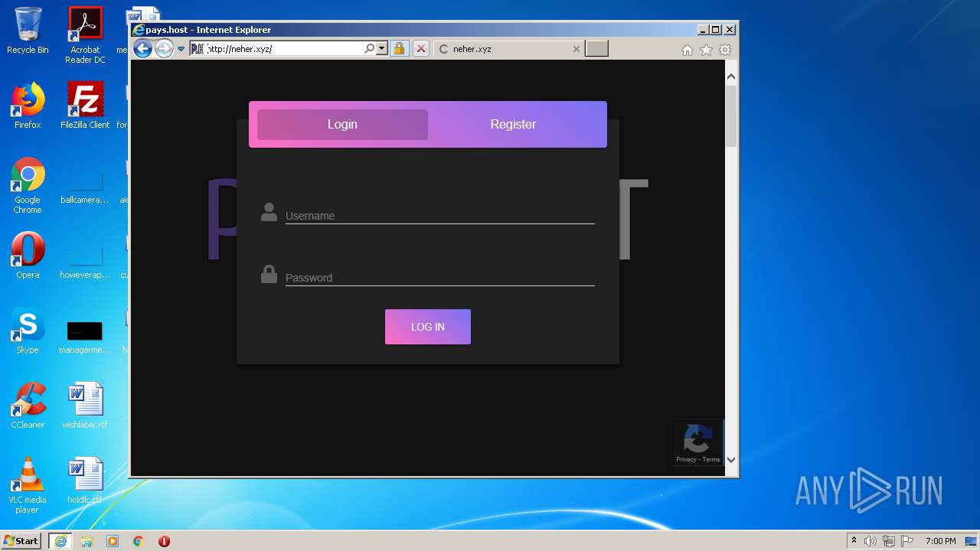Screen dimensions: 980x551
Task: Select the holdllc.rtf desktop file
Action: tap(85, 481)
